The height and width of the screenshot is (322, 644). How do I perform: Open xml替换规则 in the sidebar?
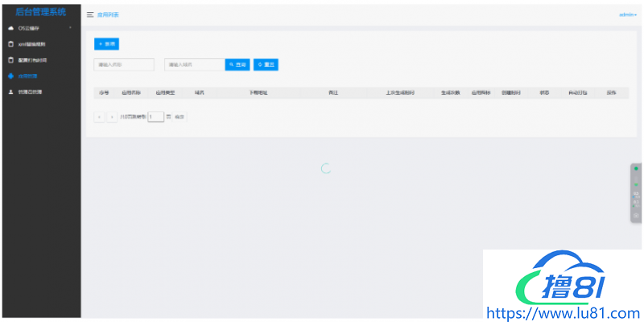[32, 43]
